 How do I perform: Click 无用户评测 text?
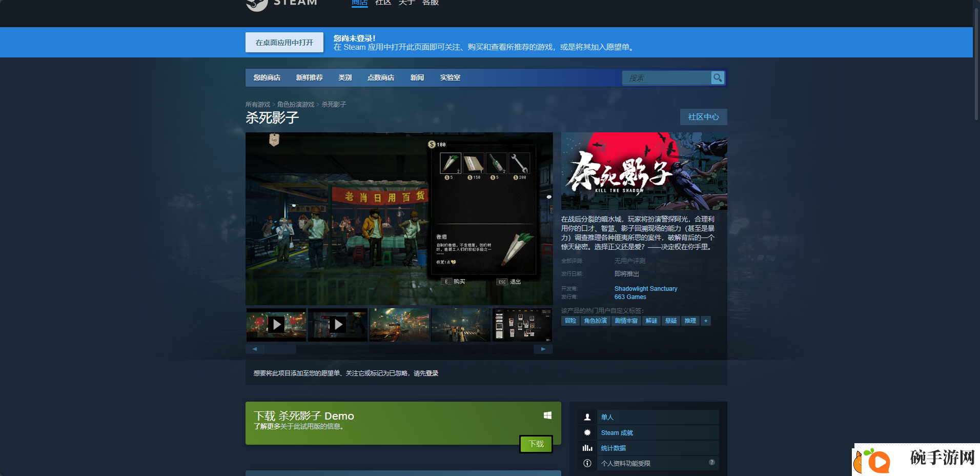[630, 261]
